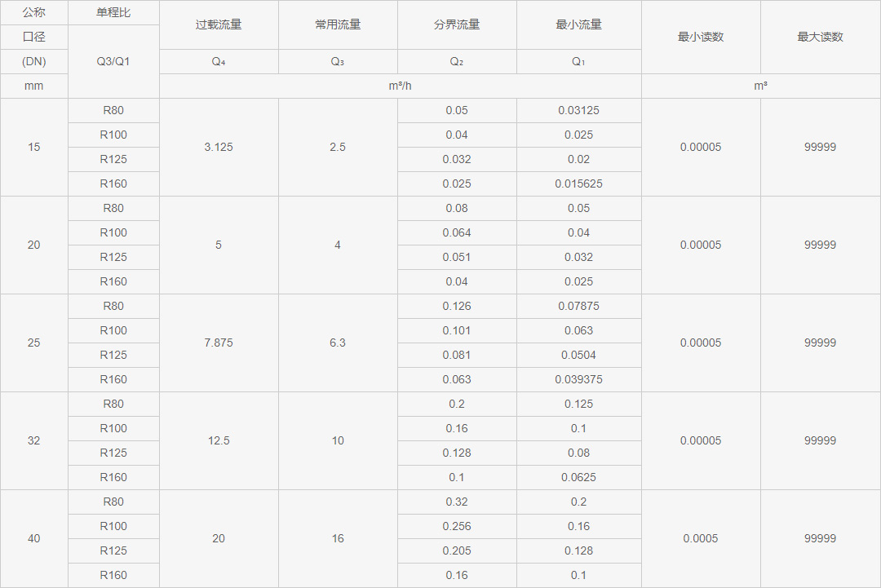The width and height of the screenshot is (881, 588).
Task: Select the 单程比 column header
Action: (x=113, y=12)
